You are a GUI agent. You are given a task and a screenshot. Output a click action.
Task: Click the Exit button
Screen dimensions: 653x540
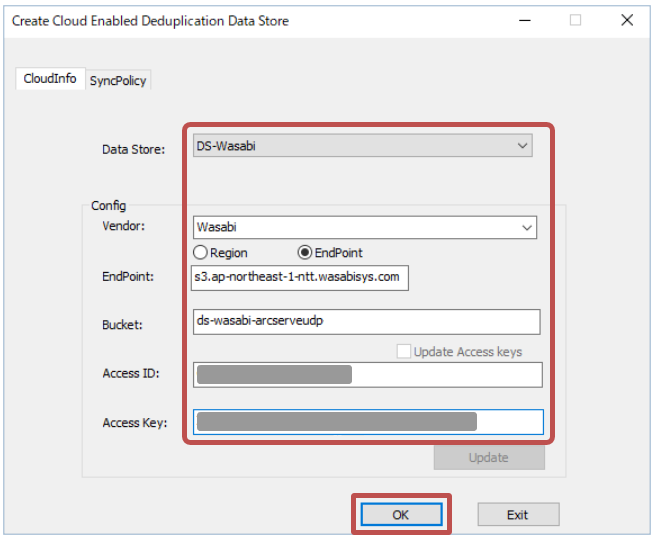517,514
